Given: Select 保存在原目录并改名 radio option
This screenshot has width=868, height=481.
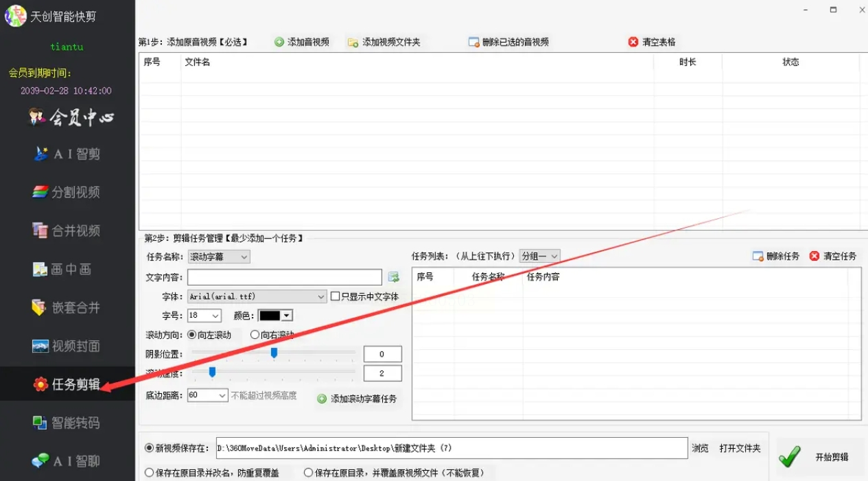Looking at the screenshot, I should [149, 473].
